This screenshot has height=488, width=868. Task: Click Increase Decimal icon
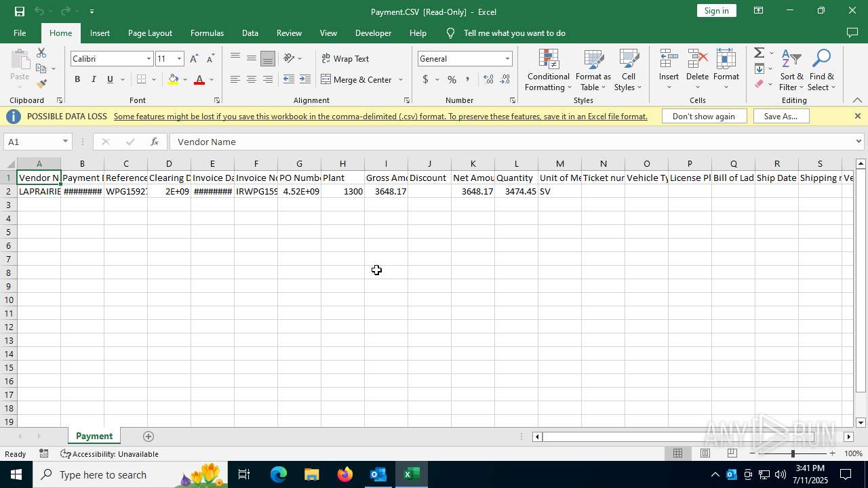488,79
